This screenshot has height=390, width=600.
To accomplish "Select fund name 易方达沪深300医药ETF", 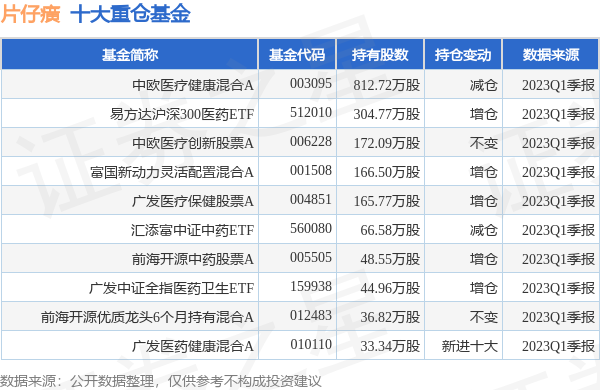I will tap(182, 114).
